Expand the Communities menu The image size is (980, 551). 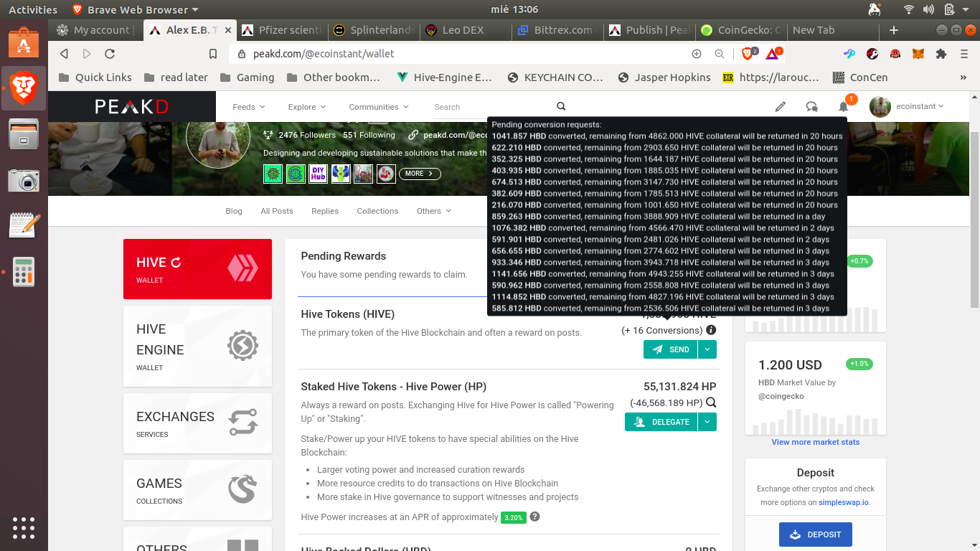pos(379,107)
